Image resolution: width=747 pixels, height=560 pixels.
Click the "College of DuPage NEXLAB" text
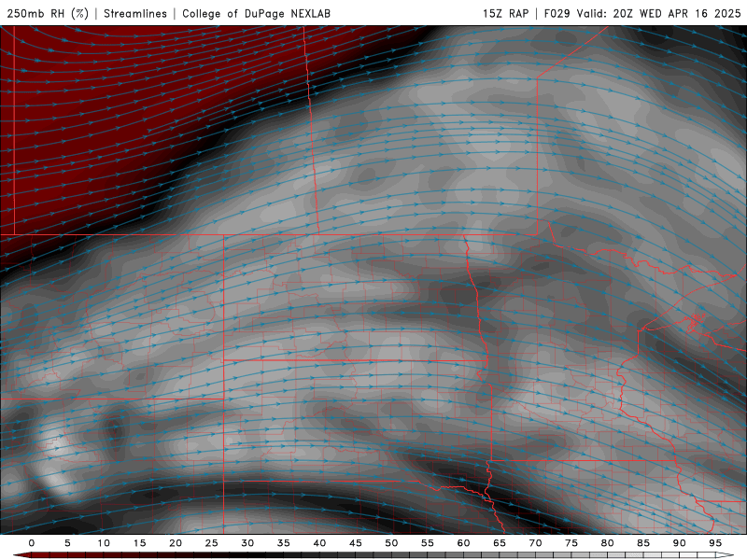(x=256, y=13)
